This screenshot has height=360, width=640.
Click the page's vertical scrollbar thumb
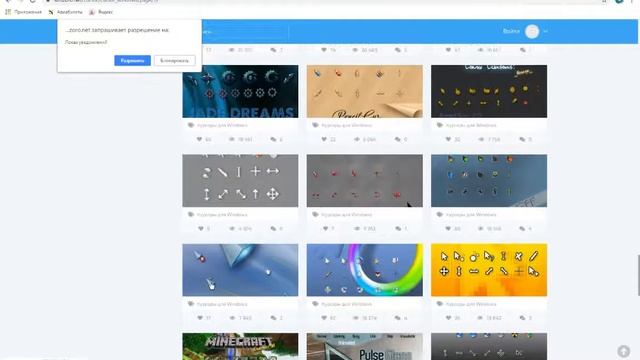point(638,276)
